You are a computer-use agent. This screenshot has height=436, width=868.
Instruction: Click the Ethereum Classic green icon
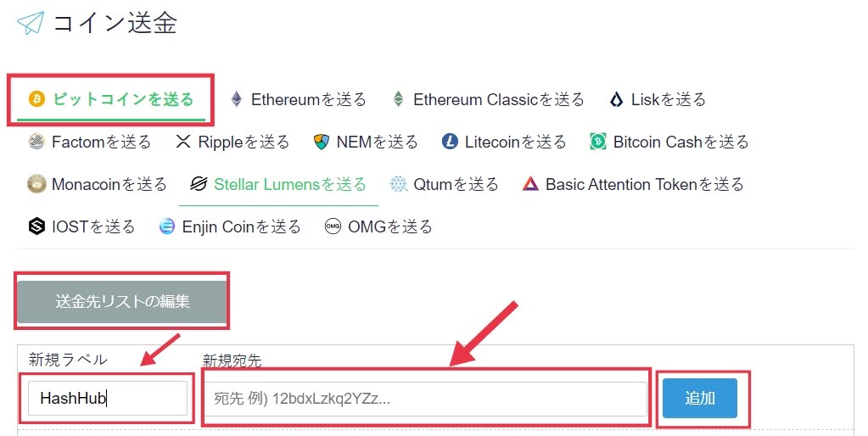pyautogui.click(x=399, y=99)
